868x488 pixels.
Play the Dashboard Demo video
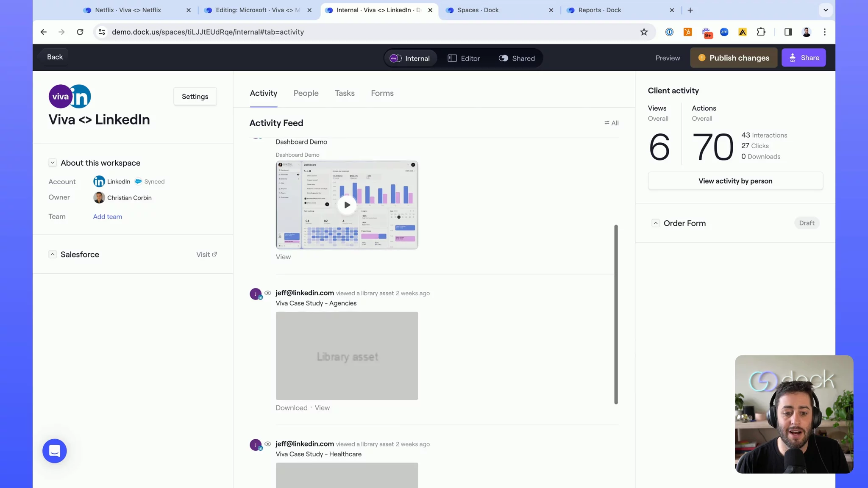(347, 205)
